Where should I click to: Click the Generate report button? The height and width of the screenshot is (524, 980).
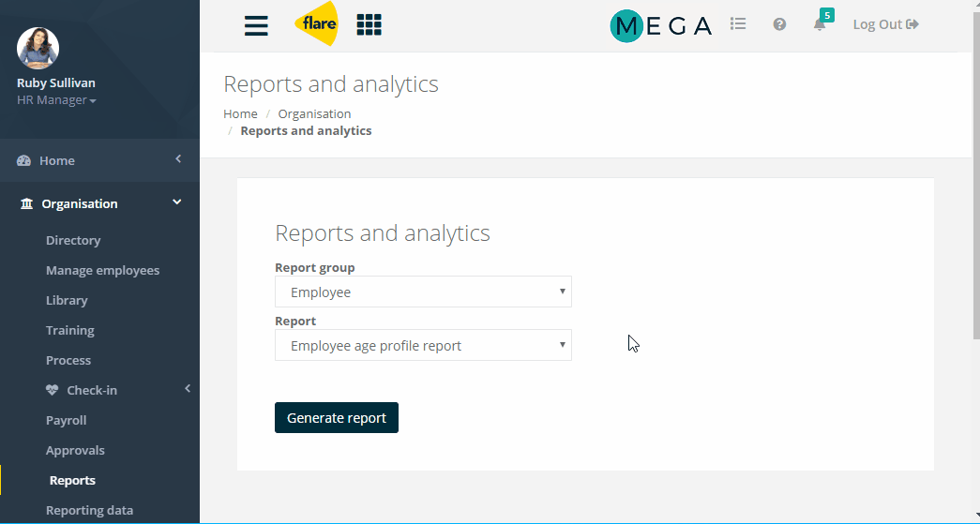pos(337,418)
